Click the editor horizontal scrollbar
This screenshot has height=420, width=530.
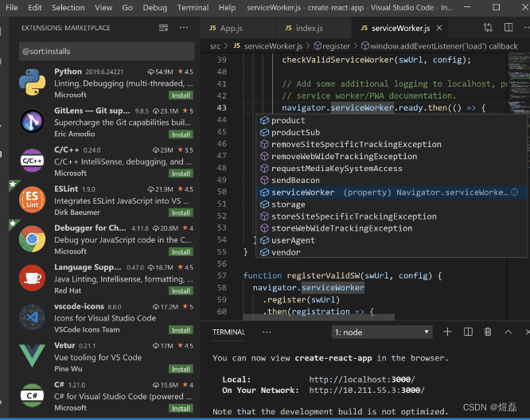(x=318, y=317)
